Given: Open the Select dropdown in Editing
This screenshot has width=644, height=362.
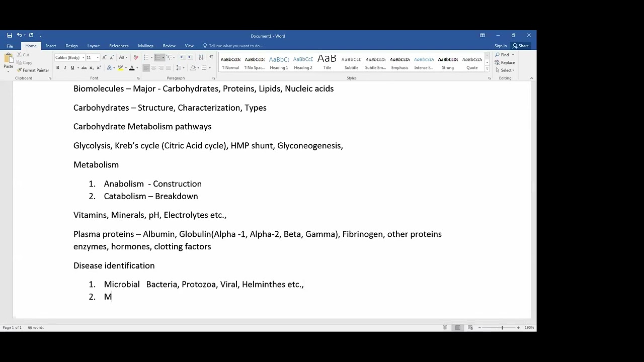Looking at the screenshot, I should 505,70.
